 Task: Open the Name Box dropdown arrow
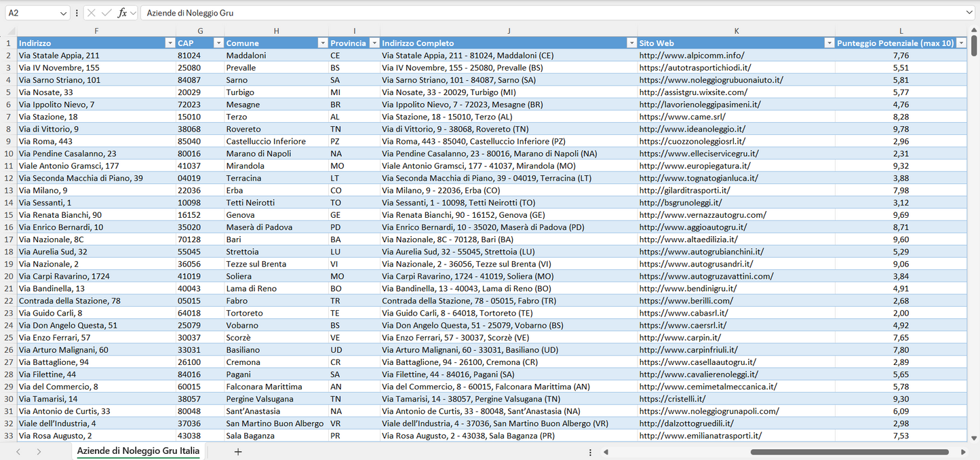64,13
